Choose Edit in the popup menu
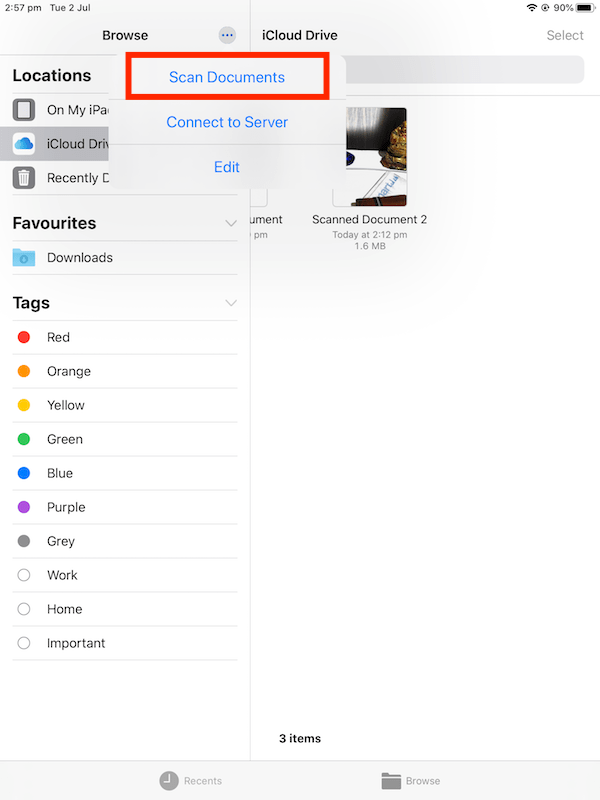Viewport: 600px width, 800px height. pyautogui.click(x=227, y=167)
